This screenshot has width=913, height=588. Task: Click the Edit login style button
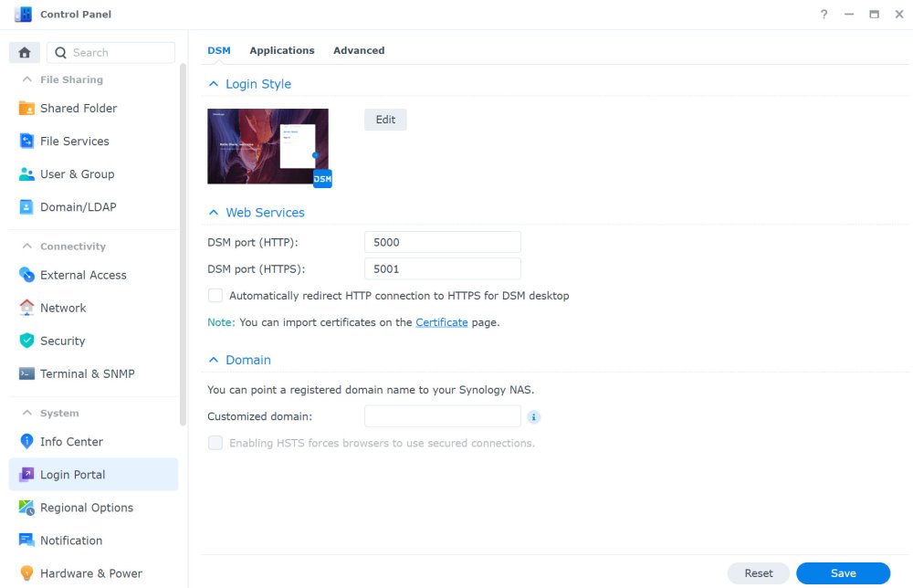(385, 120)
